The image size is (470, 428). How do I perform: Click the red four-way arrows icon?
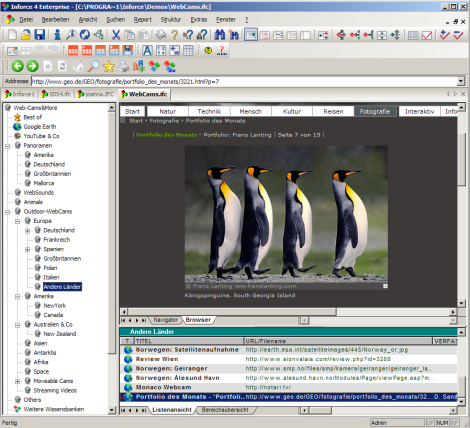point(341,35)
